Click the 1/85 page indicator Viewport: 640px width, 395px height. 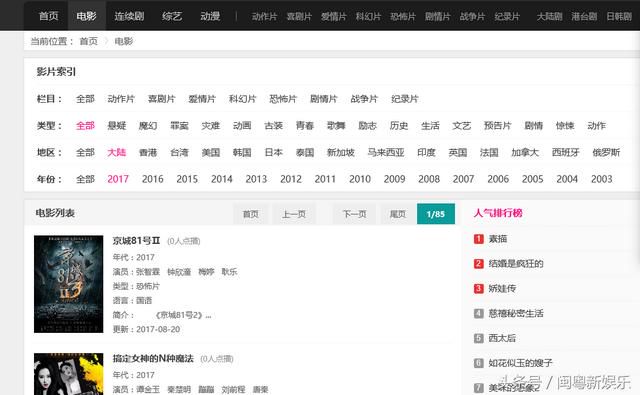436,214
